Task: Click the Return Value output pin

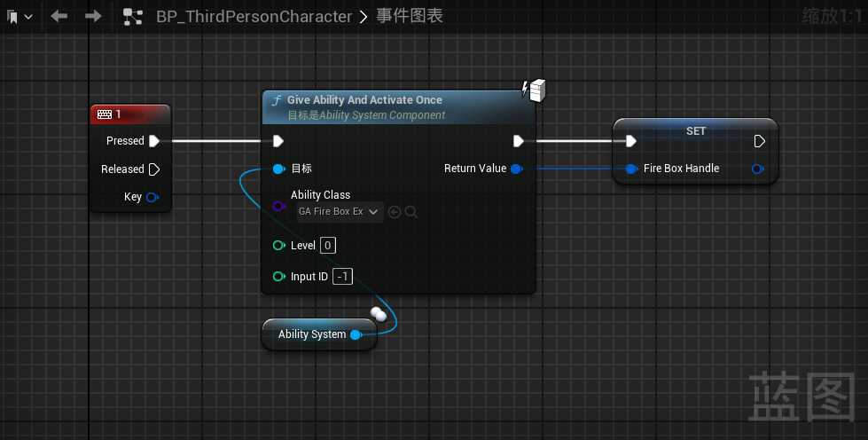Action: coord(517,169)
